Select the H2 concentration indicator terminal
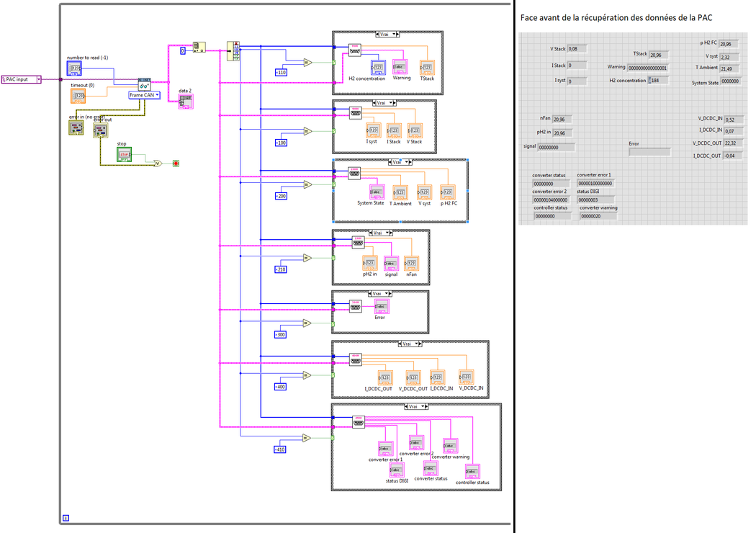 click(x=378, y=68)
